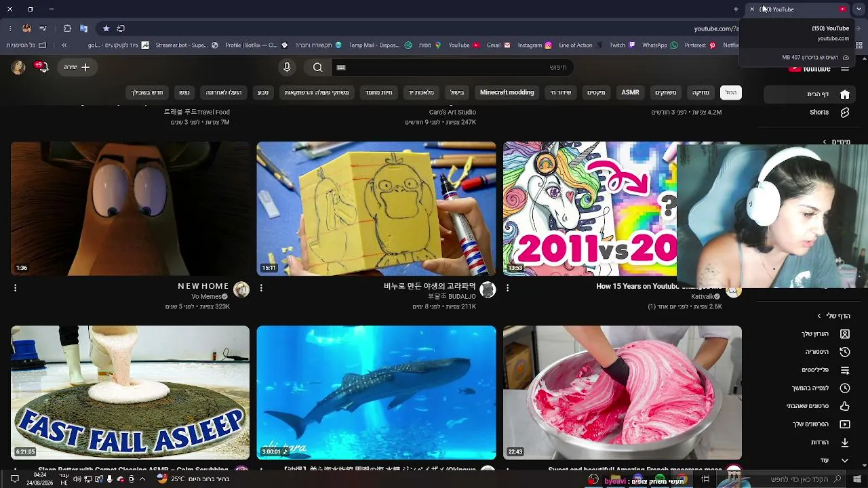Open the Temp Mail bookmark
Screen dimensions: 868x488
pyautogui.click(x=380, y=45)
